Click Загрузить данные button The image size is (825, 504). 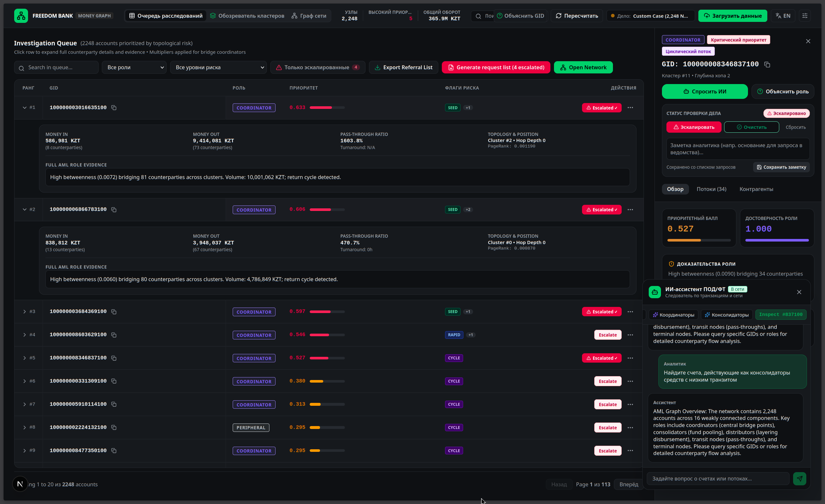[733, 16]
